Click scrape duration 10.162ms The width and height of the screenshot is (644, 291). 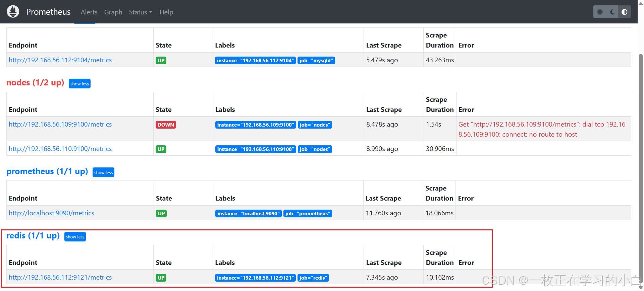pos(440,277)
